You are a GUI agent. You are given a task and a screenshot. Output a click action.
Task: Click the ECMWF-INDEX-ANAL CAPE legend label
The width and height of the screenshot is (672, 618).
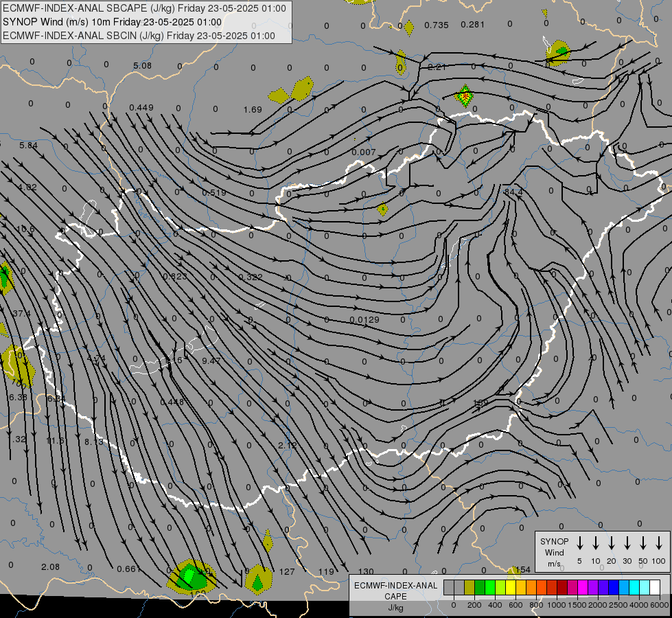pos(395,596)
